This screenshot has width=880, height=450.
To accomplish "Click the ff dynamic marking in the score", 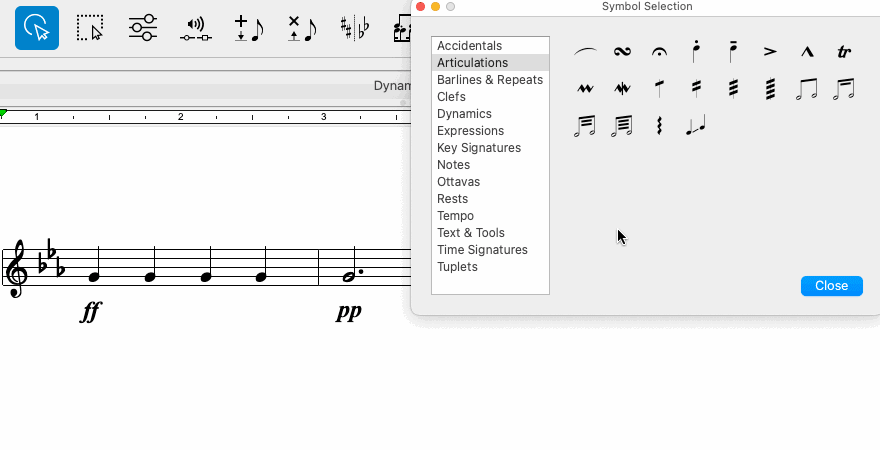I will [91, 311].
